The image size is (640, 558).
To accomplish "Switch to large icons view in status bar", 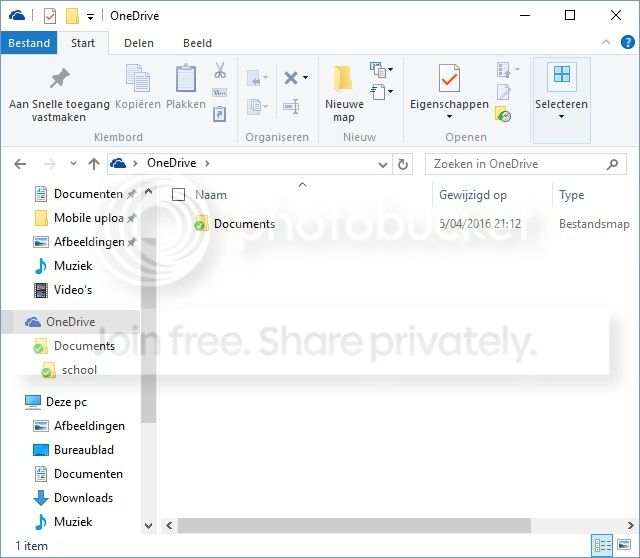I will [x=624, y=545].
